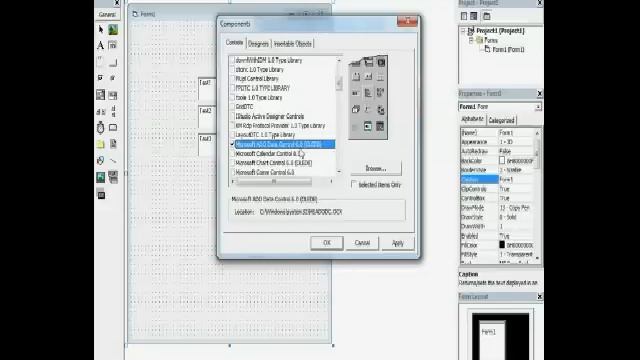
Task: Select the DirListBox folder tool
Action: pyautogui.click(x=100, y=144)
